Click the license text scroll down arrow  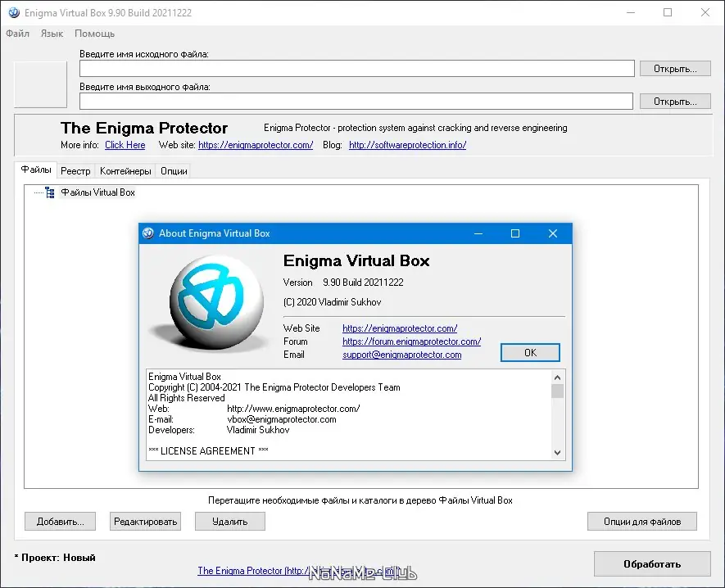558,453
